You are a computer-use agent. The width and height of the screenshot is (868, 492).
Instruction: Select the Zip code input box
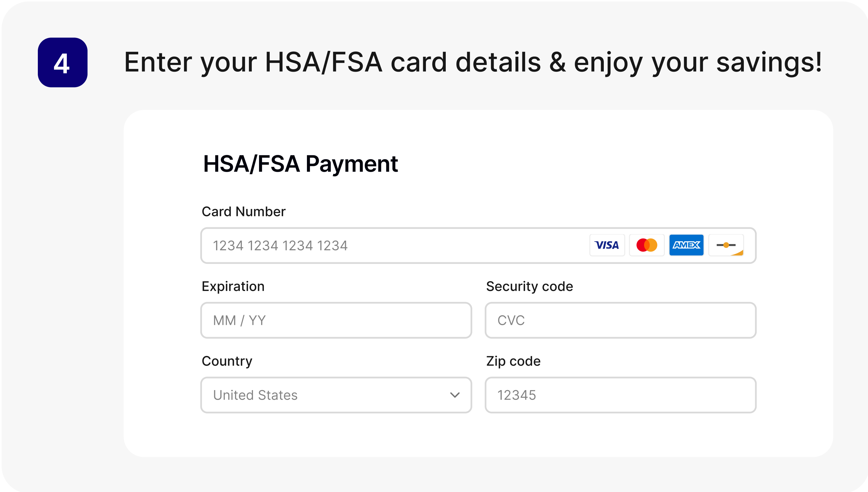coord(620,395)
